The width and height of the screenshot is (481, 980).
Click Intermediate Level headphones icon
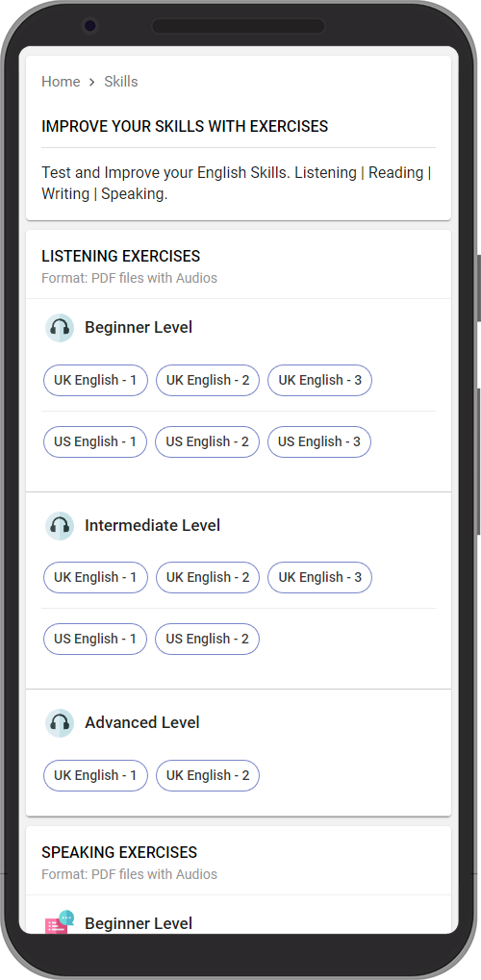(60, 526)
